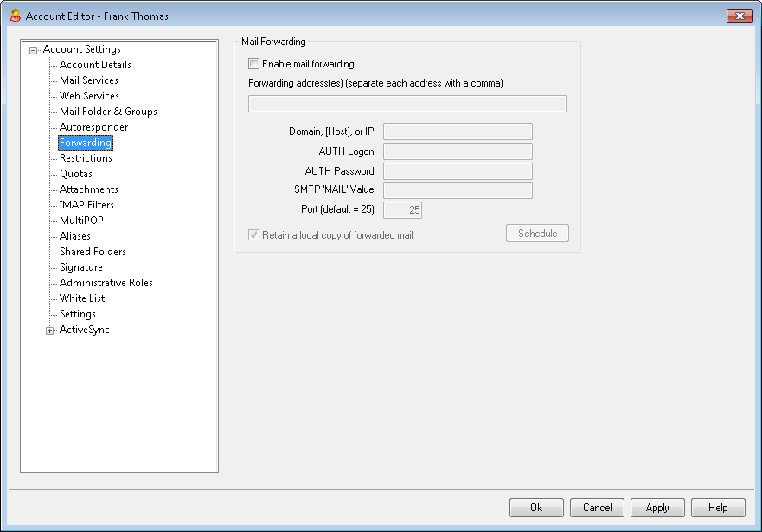Select the Quotas tree item
The image size is (762, 532).
76,174
